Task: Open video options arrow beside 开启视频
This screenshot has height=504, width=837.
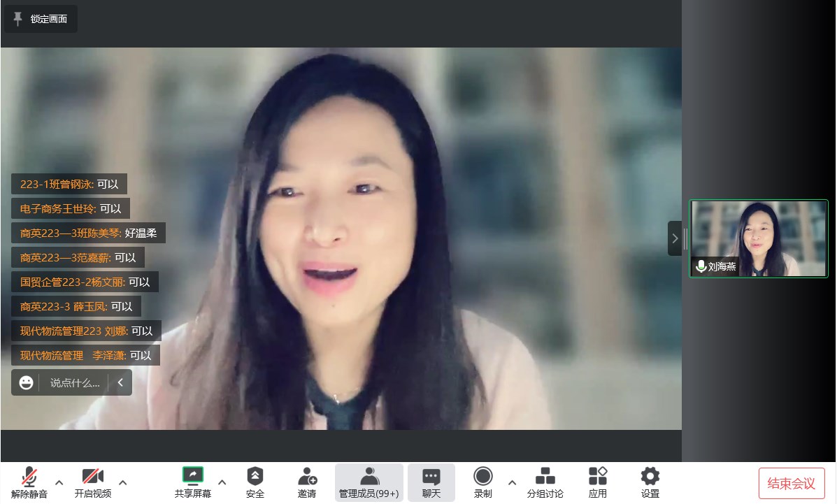Action: click(x=123, y=482)
